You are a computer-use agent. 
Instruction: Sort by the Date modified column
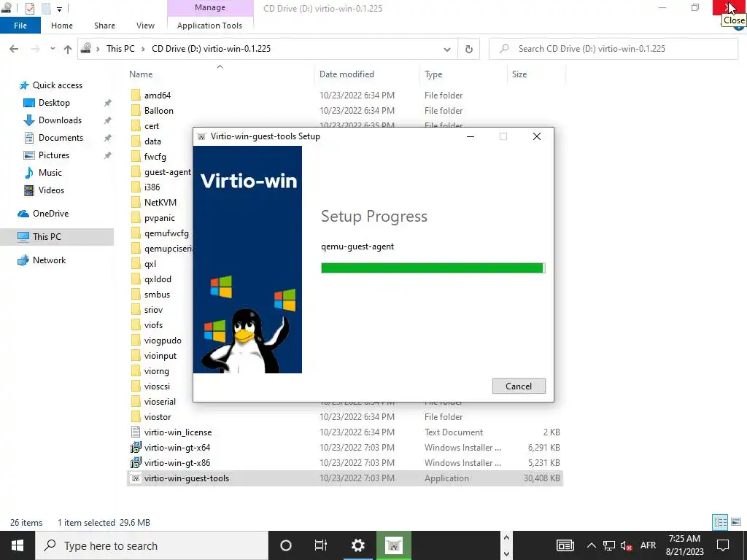[x=347, y=74]
